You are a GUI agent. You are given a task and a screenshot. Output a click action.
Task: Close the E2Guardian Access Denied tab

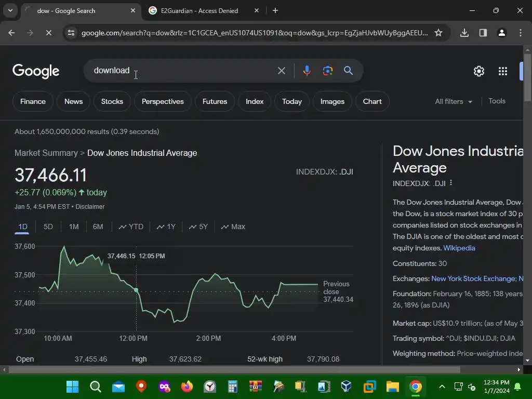[x=257, y=10]
